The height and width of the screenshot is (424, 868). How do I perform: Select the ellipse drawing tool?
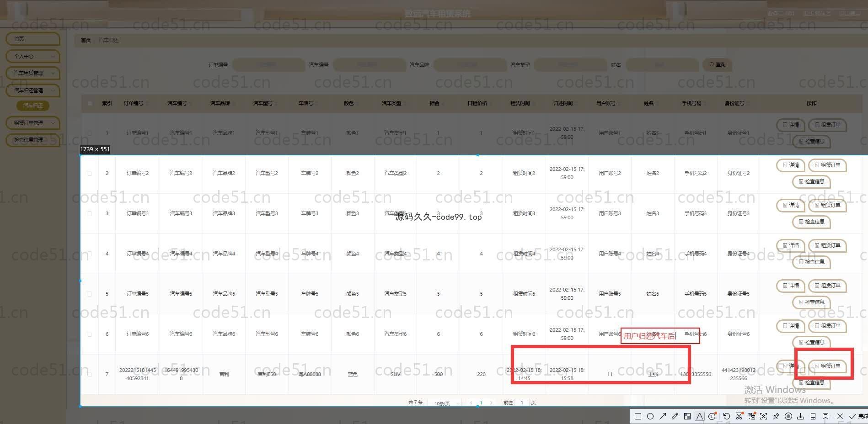tap(650, 416)
